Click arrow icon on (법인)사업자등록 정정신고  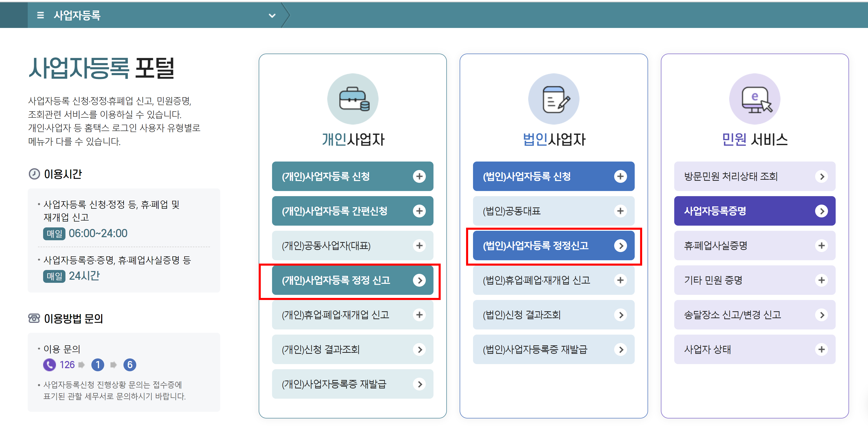620,246
